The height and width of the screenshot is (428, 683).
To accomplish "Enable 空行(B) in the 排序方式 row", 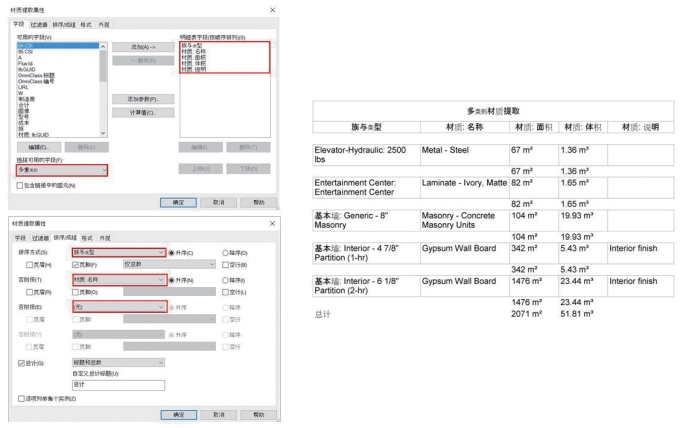I will coord(225,265).
